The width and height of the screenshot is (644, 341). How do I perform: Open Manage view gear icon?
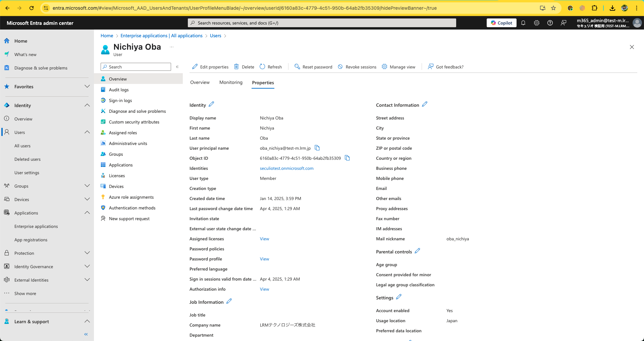384,67
